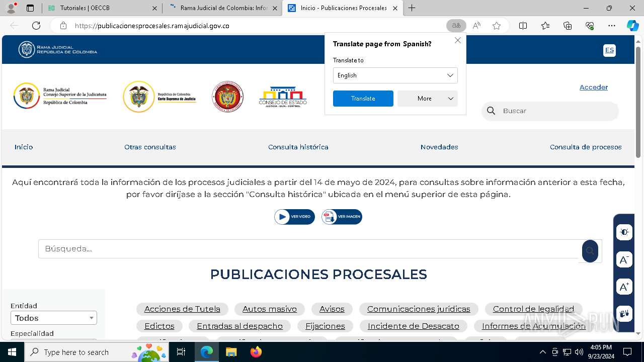644x362 pixels.
Task: Select the Comunicaciones jurídicas tag
Action: [x=419, y=309]
